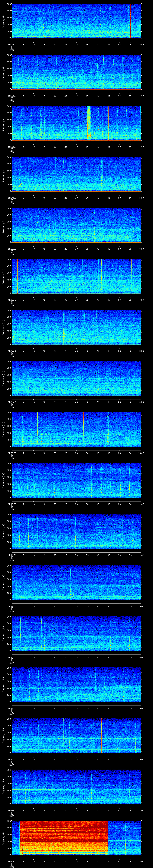Click the 17:00 end time label
Image resolution: width=153 pixels, height=868 pixels.
(x=141, y=810)
